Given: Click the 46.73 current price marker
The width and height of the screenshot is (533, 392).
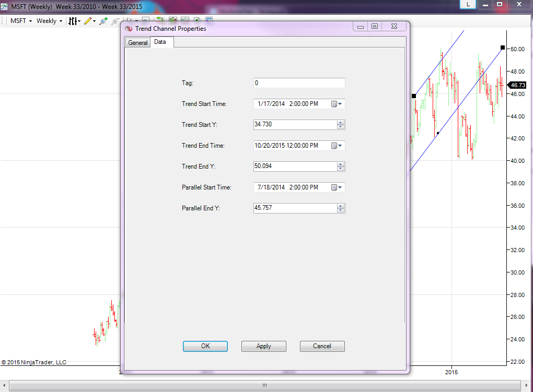Looking at the screenshot, I should click(x=517, y=85).
